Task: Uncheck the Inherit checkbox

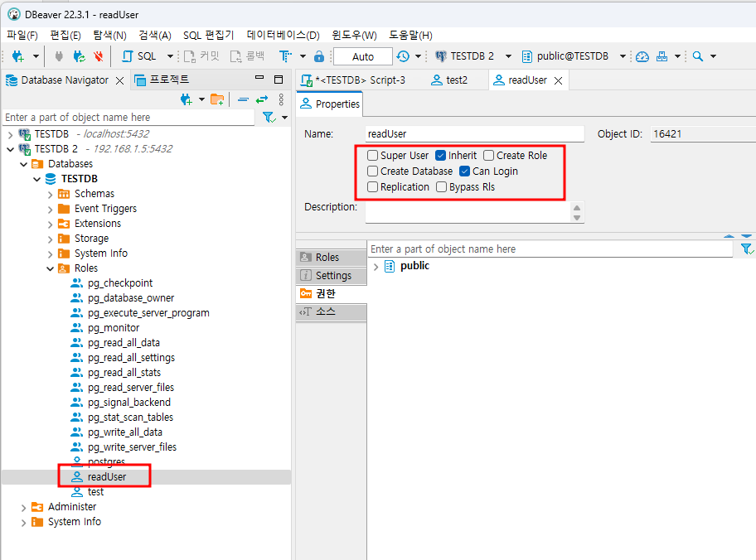Action: click(x=440, y=155)
